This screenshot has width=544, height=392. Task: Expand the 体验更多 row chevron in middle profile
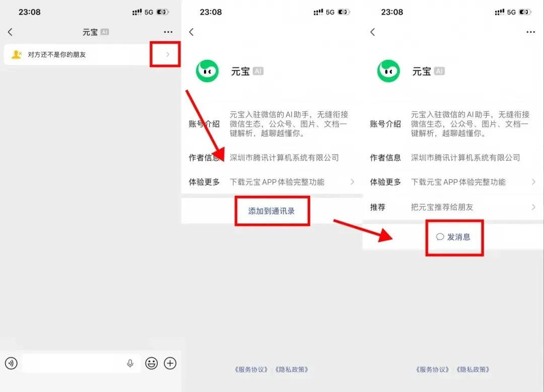coord(352,182)
